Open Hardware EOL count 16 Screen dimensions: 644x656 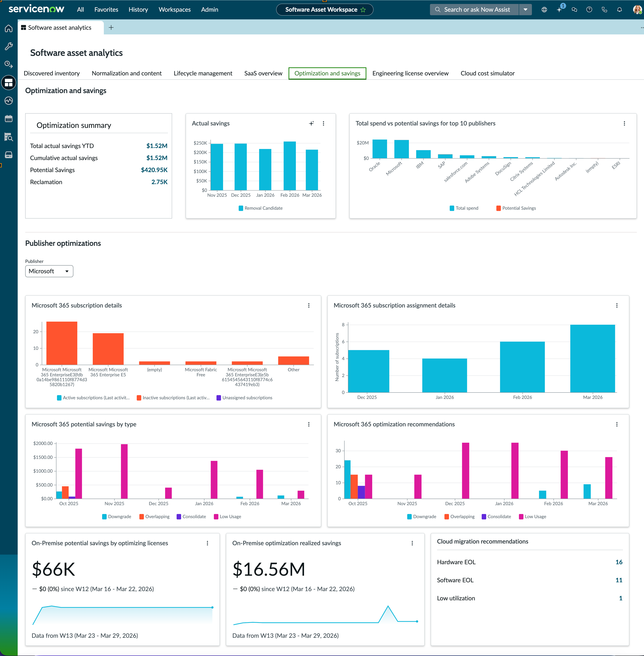click(619, 562)
